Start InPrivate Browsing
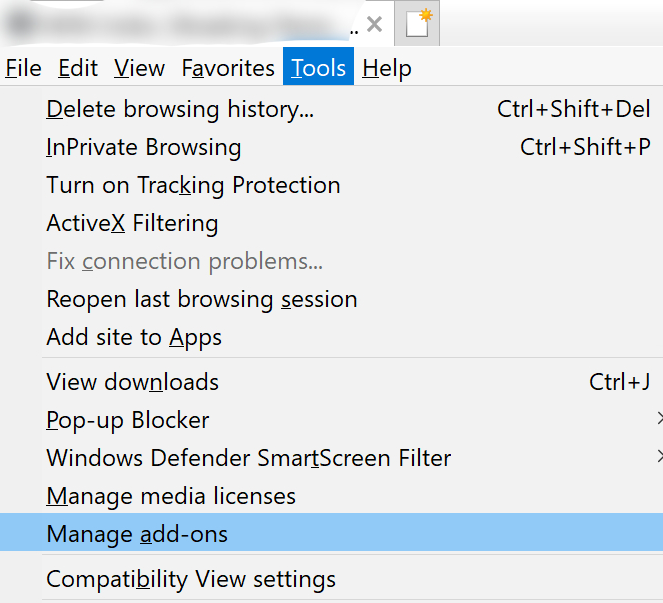This screenshot has width=663, height=603. 144,147
